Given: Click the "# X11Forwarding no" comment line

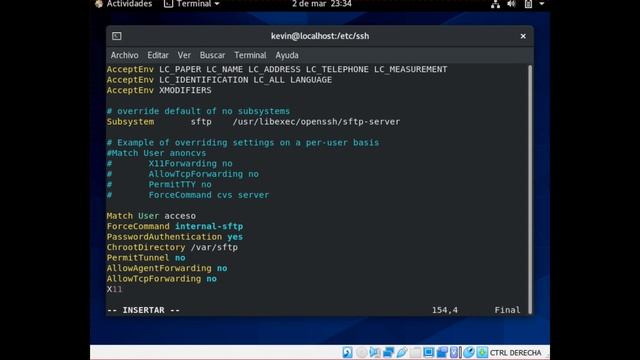Looking at the screenshot, I should 170,164.
